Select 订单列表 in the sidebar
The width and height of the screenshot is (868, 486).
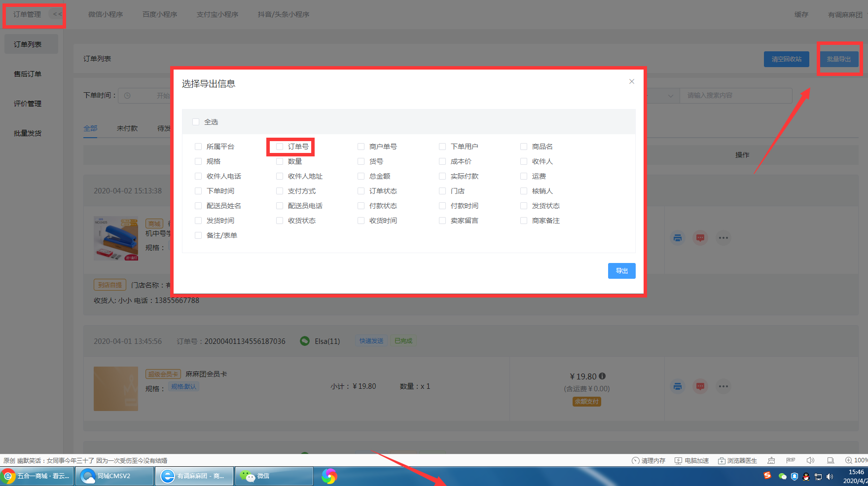[x=31, y=44]
